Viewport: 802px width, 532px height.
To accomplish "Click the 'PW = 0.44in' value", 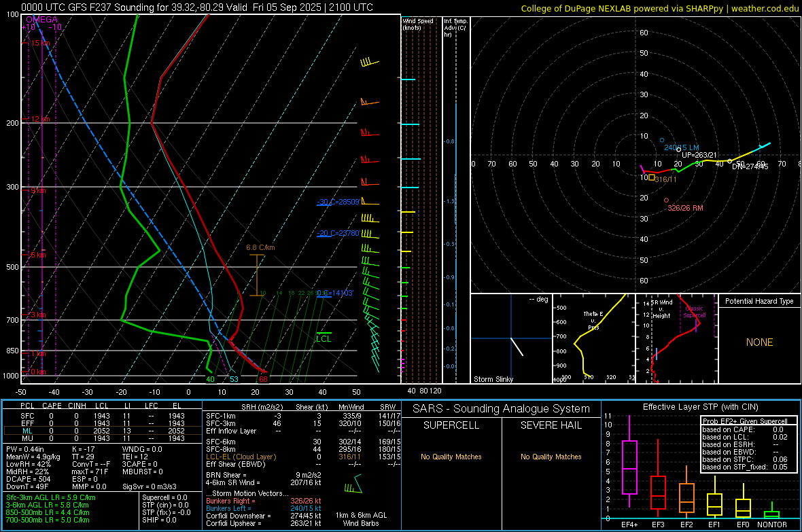I will pos(25,449).
